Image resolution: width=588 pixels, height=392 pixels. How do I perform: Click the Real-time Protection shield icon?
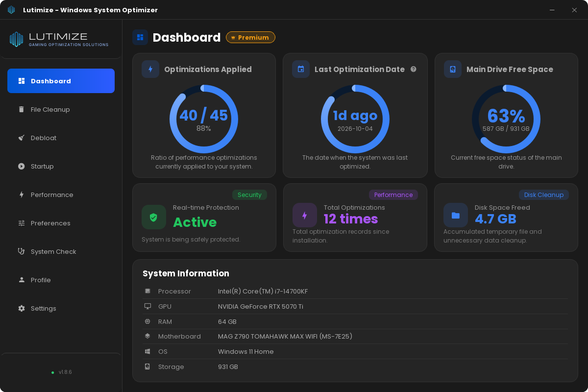coord(154,217)
